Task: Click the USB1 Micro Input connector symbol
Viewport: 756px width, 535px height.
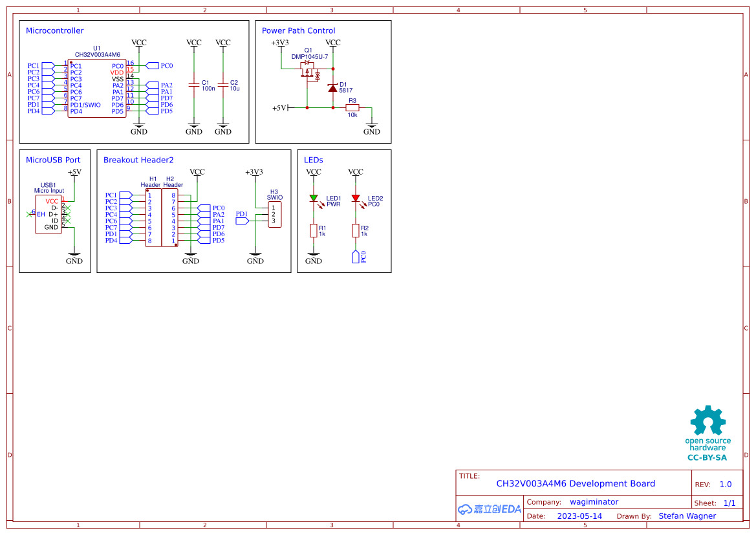Action: pos(49,213)
